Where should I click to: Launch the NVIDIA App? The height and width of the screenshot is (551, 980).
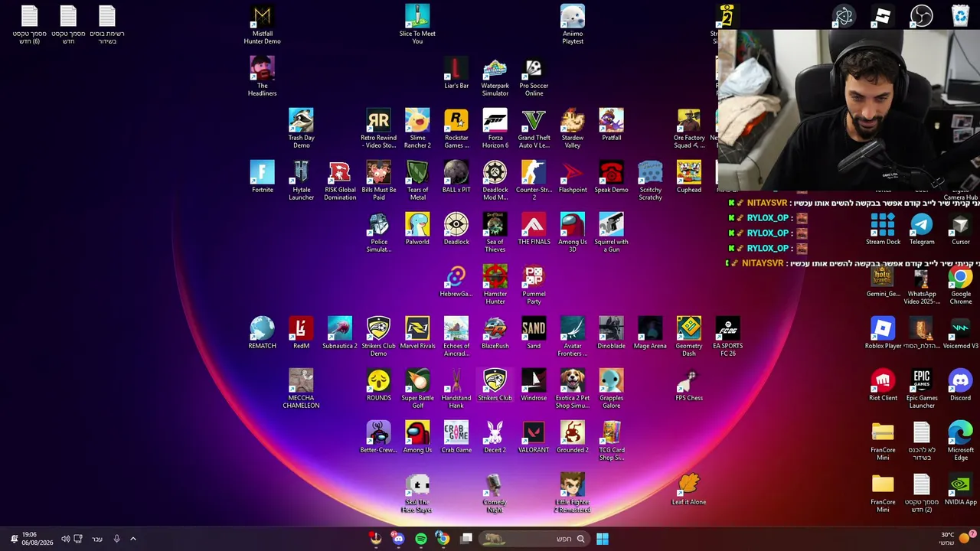click(960, 490)
